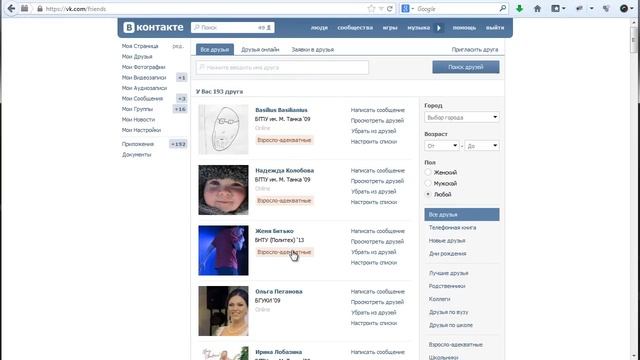
Task: Click the VKontakte logo
Action: tap(153, 27)
